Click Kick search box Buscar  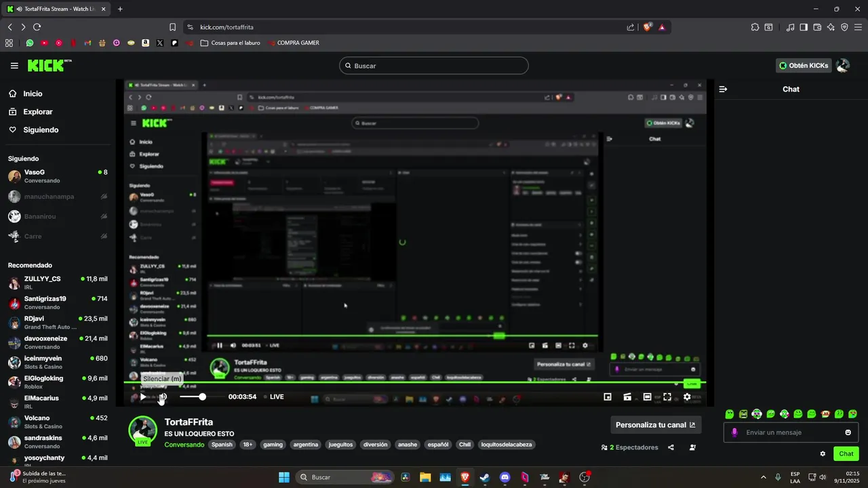(x=434, y=66)
